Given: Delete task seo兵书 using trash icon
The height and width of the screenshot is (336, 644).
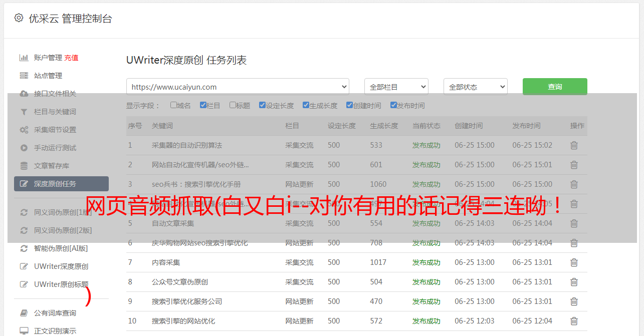Looking at the screenshot, I should (574, 184).
